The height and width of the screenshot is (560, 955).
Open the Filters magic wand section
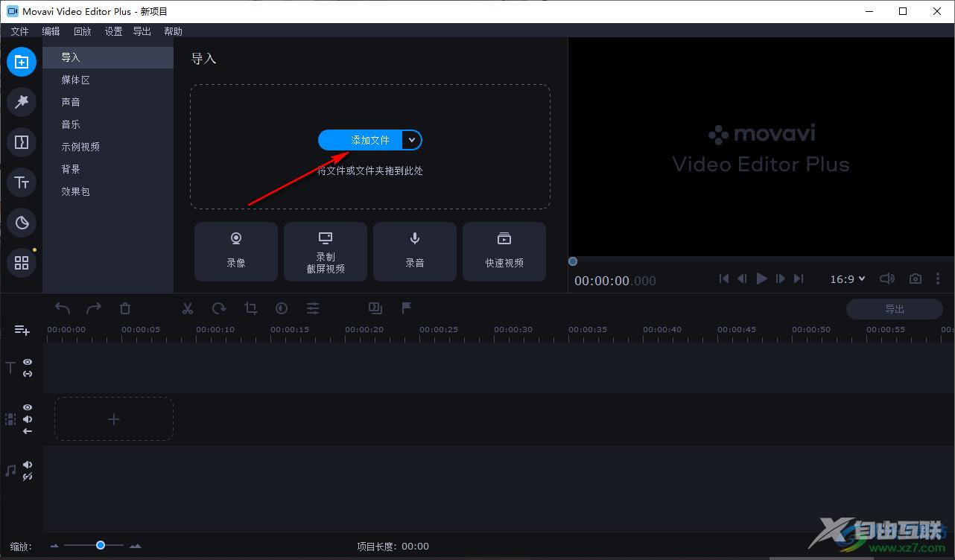pyautogui.click(x=22, y=102)
